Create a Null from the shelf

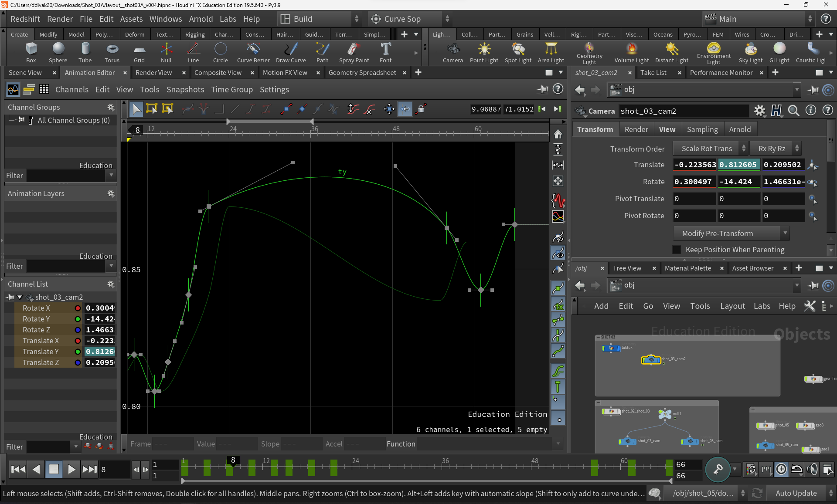166,52
